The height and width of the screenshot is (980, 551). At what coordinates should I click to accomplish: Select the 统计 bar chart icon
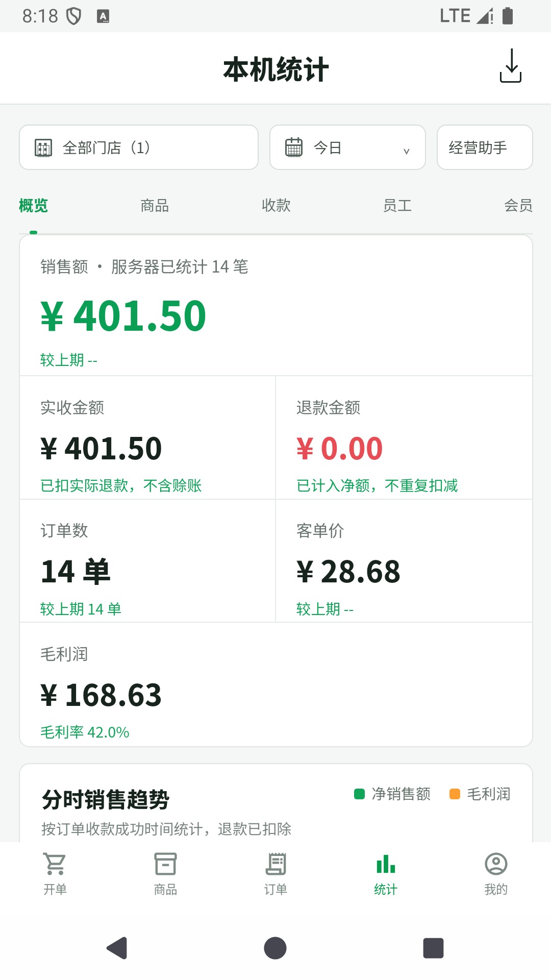click(x=386, y=864)
